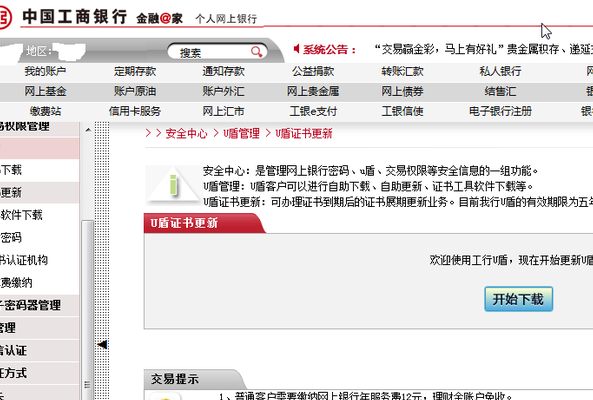Click the system announcement speaker icon
This screenshot has width=593, height=400.
click(296, 49)
